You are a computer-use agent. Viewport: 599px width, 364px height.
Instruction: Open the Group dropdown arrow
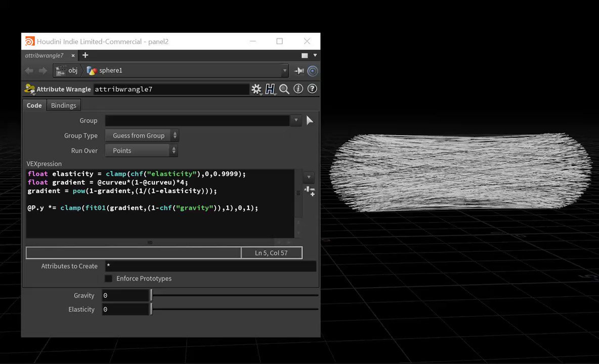[x=296, y=120]
